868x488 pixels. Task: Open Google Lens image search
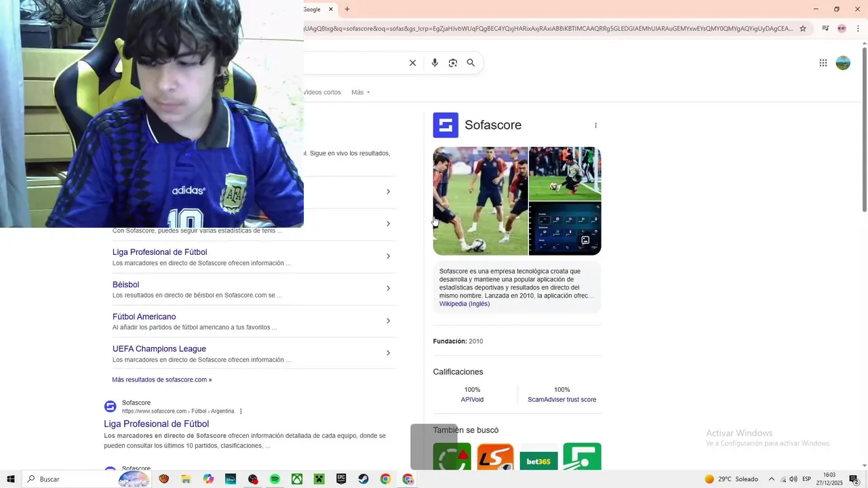pos(453,63)
